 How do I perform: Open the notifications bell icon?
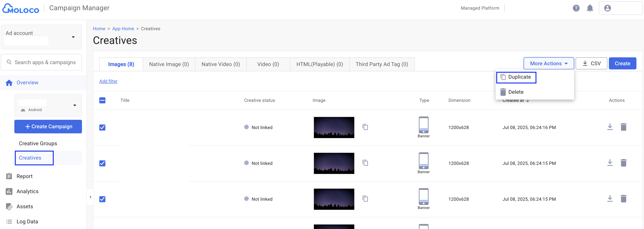pyautogui.click(x=590, y=8)
